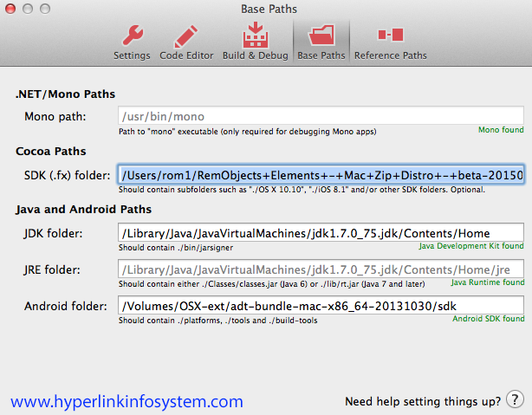Focus the SDK (.fx) folder field
532x415 pixels.
(321, 175)
